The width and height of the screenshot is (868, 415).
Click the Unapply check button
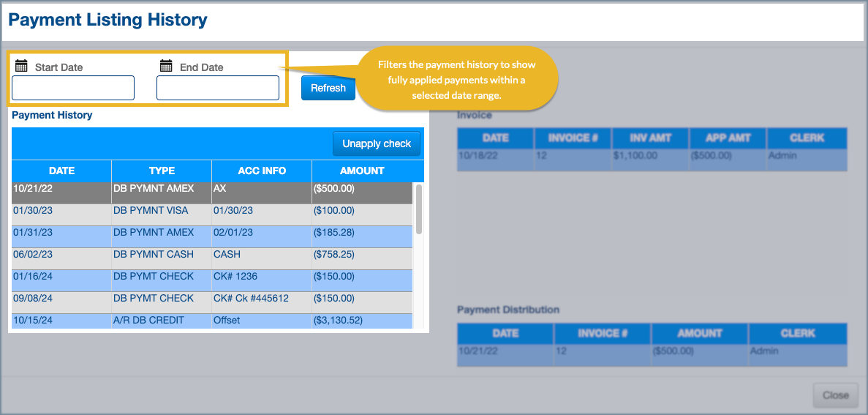tap(377, 143)
